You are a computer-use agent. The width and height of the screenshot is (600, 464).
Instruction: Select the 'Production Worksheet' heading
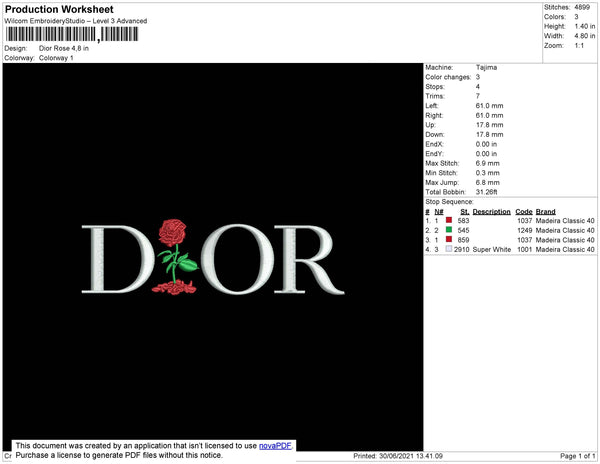59,9
